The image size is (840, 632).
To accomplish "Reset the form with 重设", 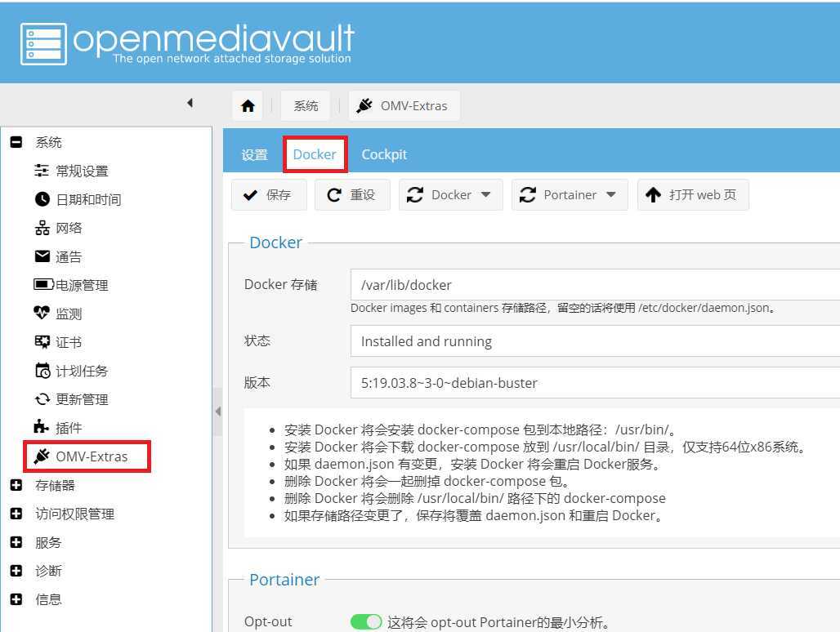I will click(352, 195).
